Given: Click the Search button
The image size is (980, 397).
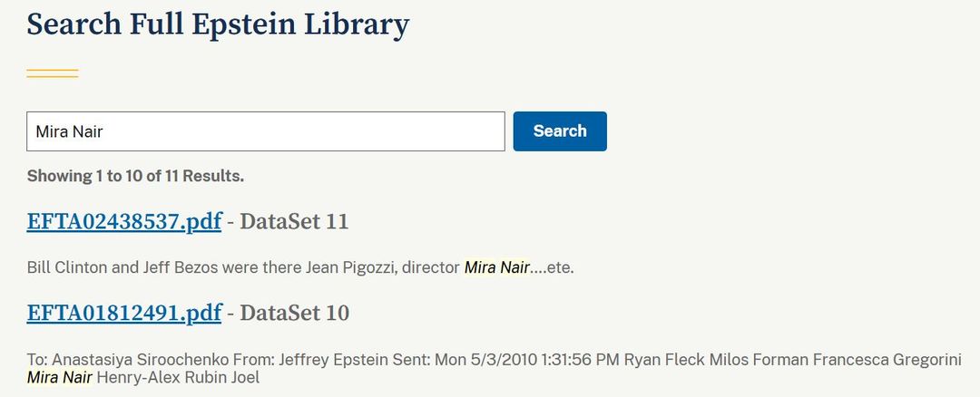Looking at the screenshot, I should [x=560, y=131].
